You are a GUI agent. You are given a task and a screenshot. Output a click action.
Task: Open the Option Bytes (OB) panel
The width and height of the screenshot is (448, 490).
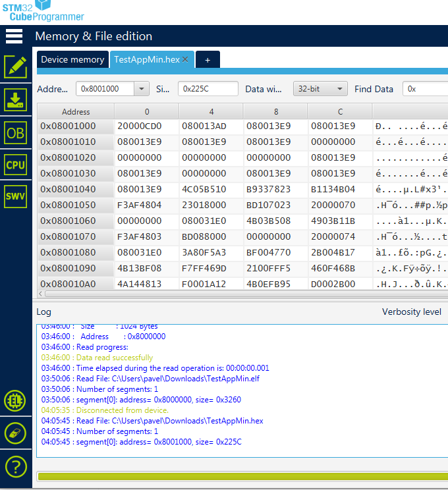(16, 133)
